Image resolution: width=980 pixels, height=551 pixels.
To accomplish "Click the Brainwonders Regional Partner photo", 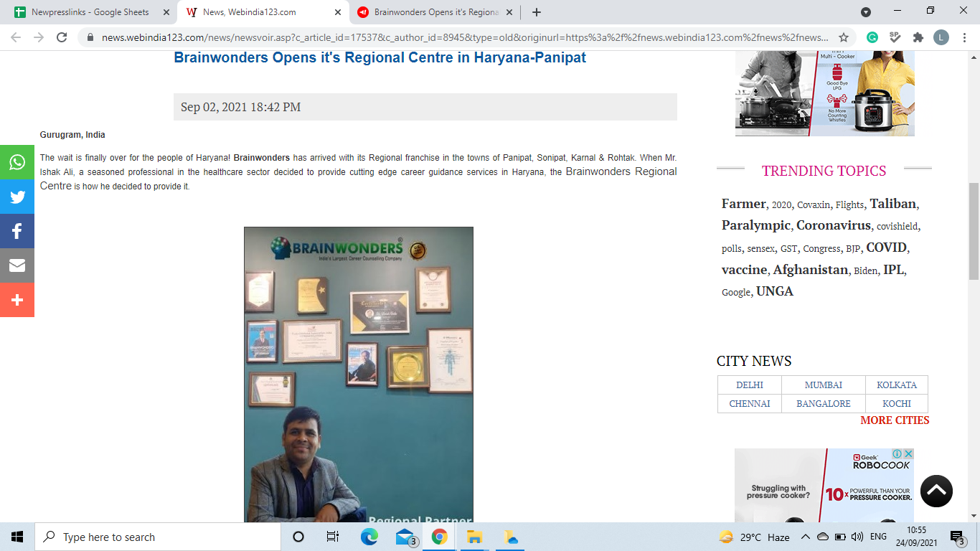I will (x=359, y=375).
